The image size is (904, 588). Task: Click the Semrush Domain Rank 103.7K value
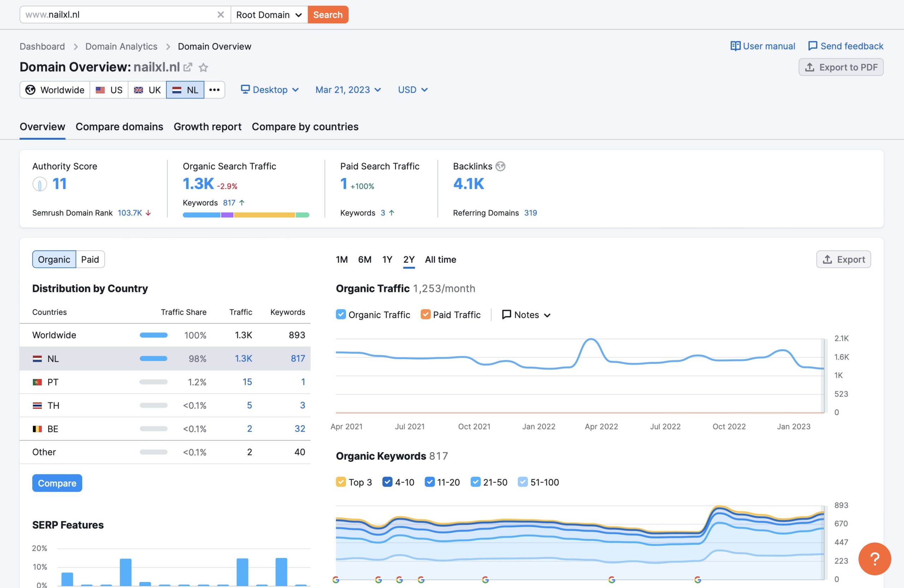pos(130,213)
